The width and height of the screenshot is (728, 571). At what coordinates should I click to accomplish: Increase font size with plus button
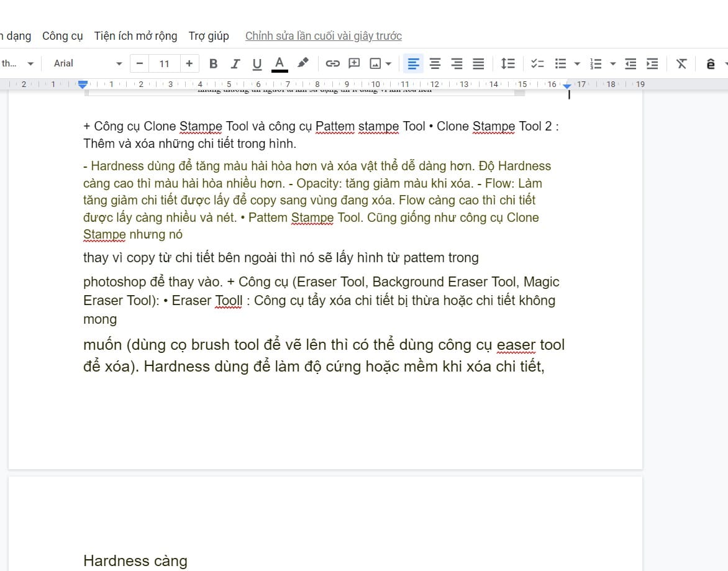click(189, 63)
